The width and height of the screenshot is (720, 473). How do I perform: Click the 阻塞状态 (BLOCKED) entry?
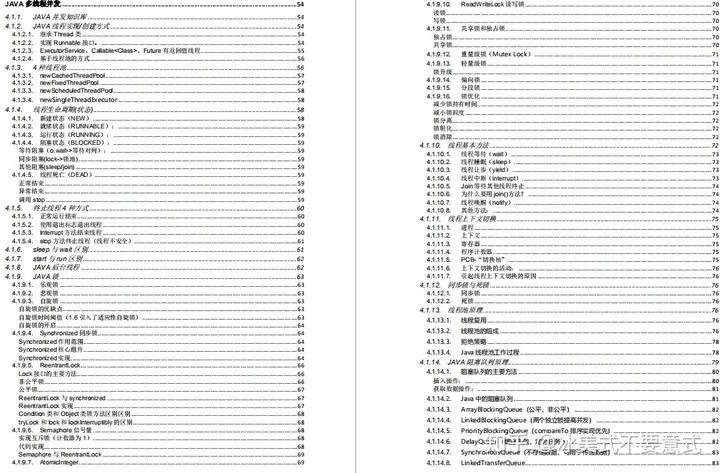coord(158,142)
